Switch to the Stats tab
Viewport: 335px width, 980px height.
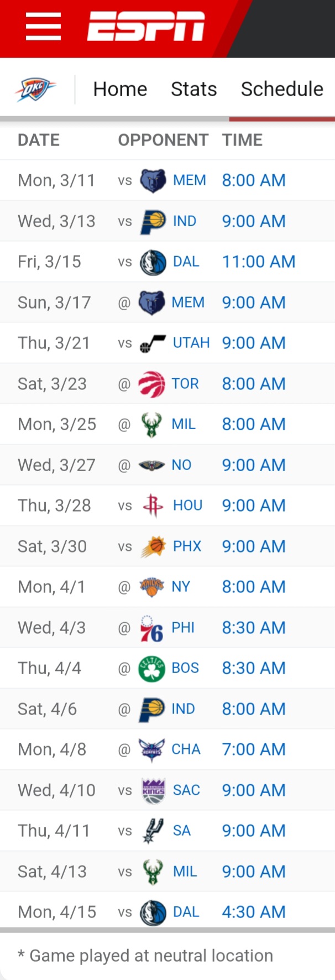[193, 89]
